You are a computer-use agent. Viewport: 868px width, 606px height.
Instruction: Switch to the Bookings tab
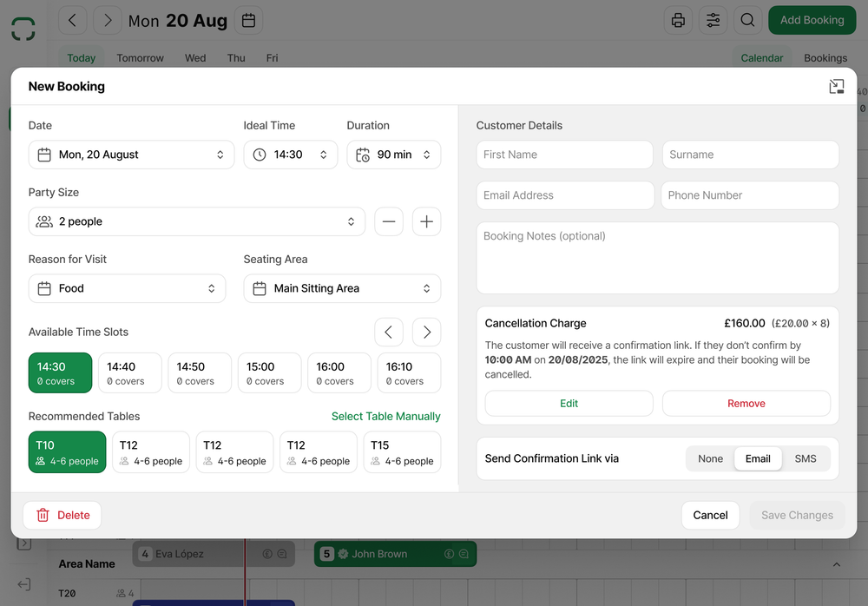point(825,57)
